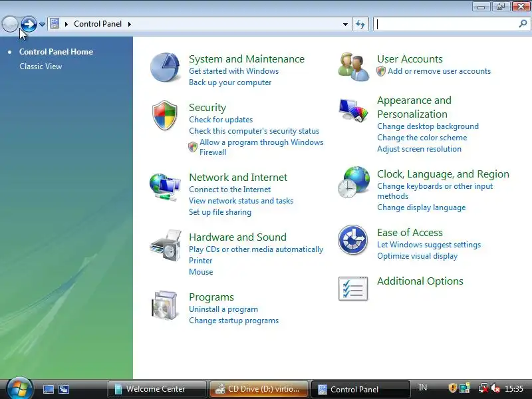This screenshot has height=399, width=532.
Task: Click Uninstall a program
Action: [x=223, y=309]
